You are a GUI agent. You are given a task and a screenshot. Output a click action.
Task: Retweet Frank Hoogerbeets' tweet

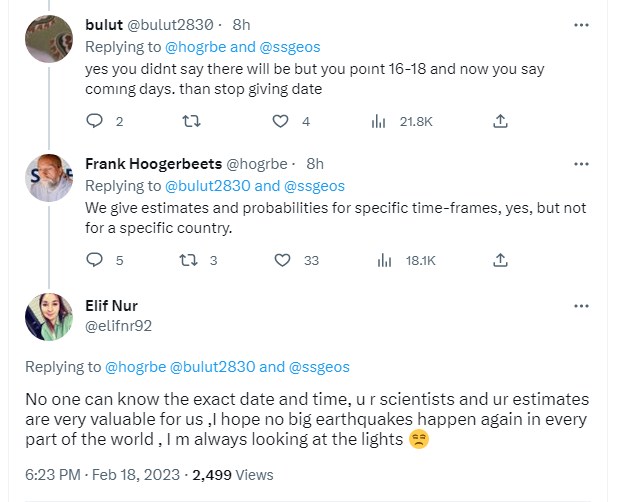coord(185,260)
